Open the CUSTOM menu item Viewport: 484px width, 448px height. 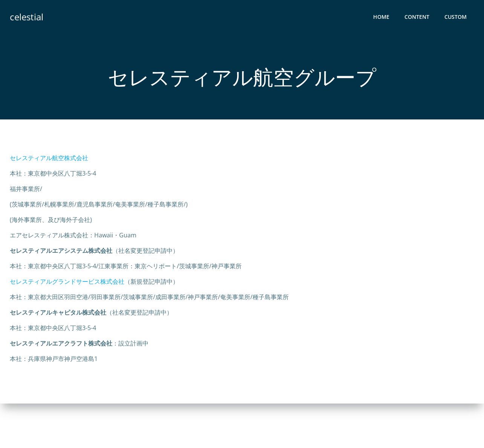click(x=455, y=17)
